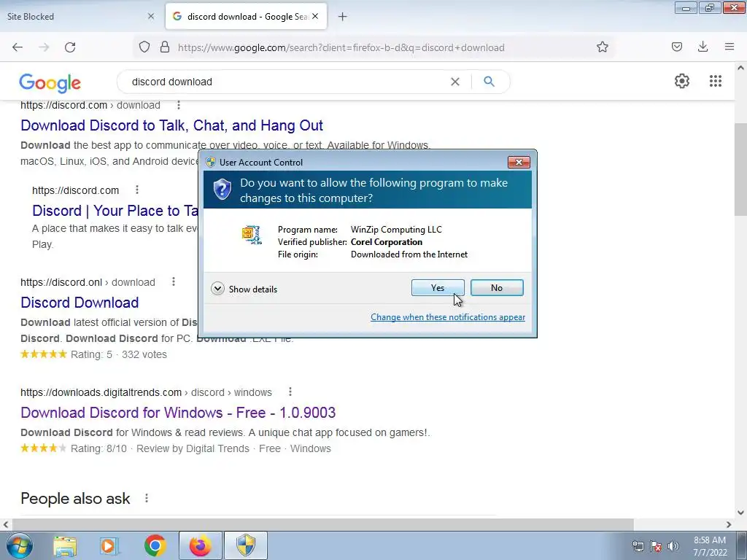This screenshot has height=560, width=747.
Task: Open the Save to Pocket icon
Action: [677, 47]
